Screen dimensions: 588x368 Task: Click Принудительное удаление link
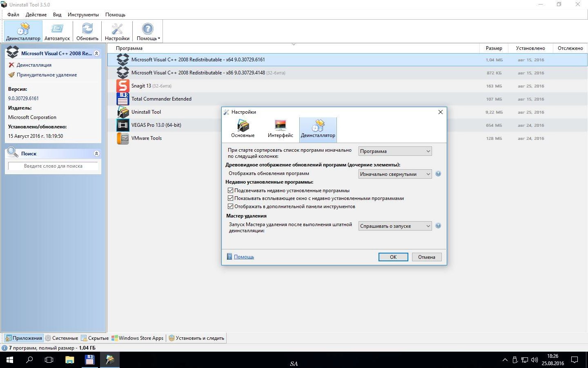[47, 75]
